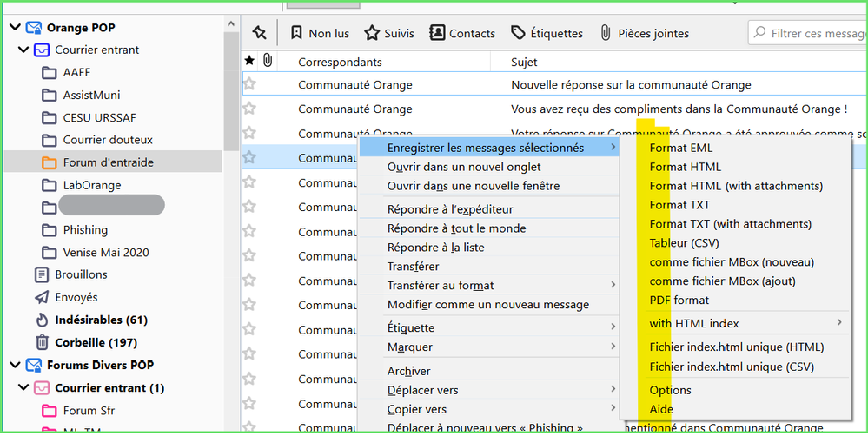
Task: Open the AAEE folder
Action: coord(77,72)
